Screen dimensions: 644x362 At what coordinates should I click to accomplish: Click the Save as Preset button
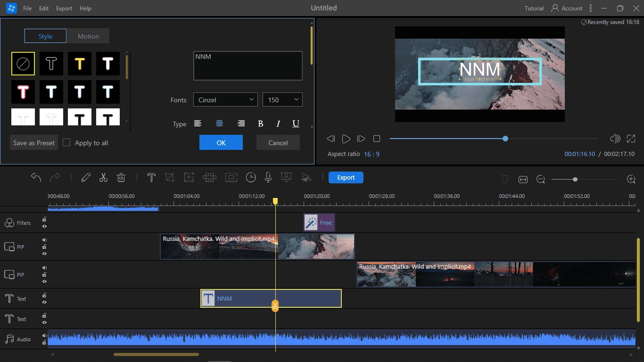[34, 142]
